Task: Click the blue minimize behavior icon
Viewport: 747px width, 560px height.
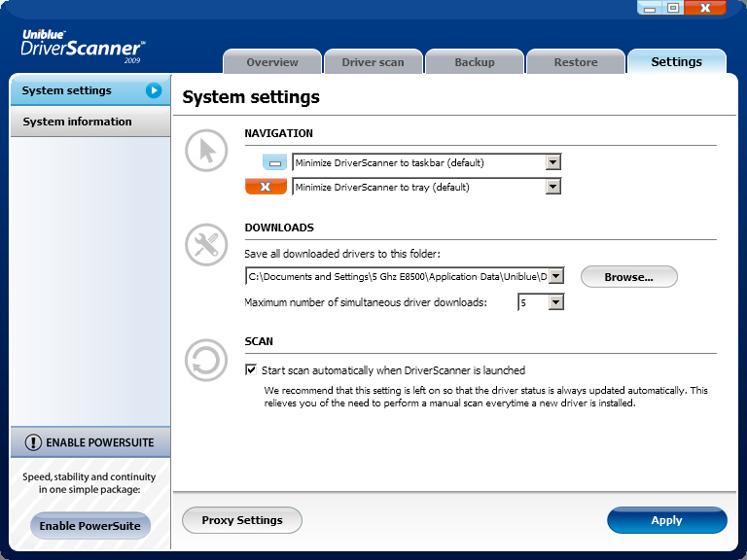Action: [x=275, y=162]
